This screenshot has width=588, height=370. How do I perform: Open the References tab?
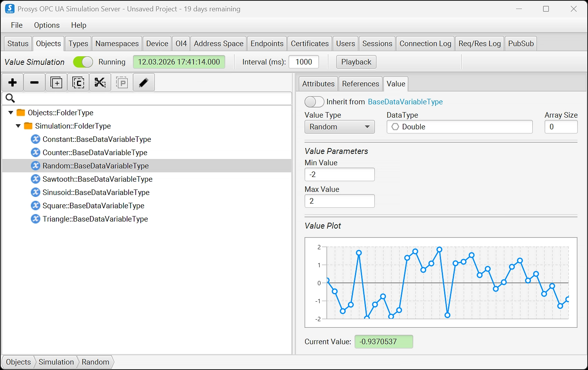360,84
